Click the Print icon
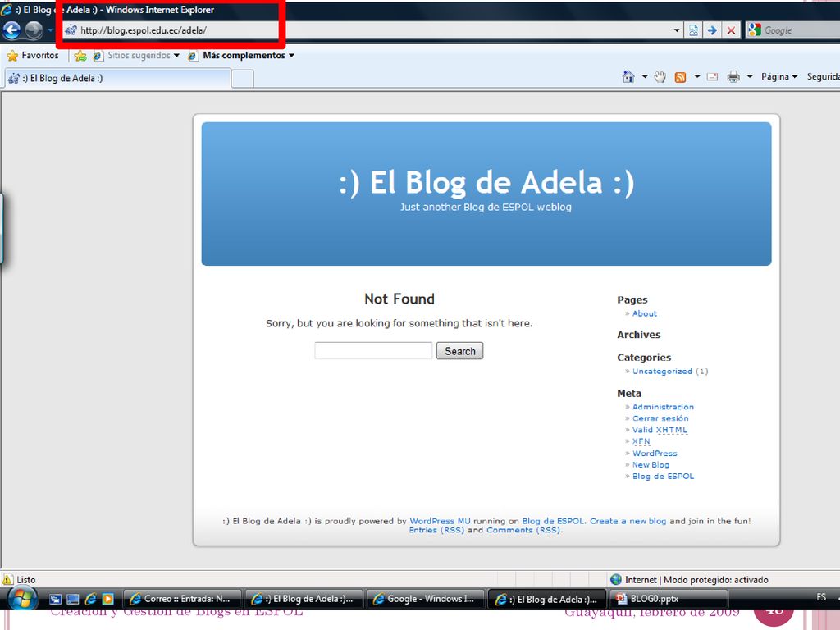The height and width of the screenshot is (630, 840). tap(733, 76)
